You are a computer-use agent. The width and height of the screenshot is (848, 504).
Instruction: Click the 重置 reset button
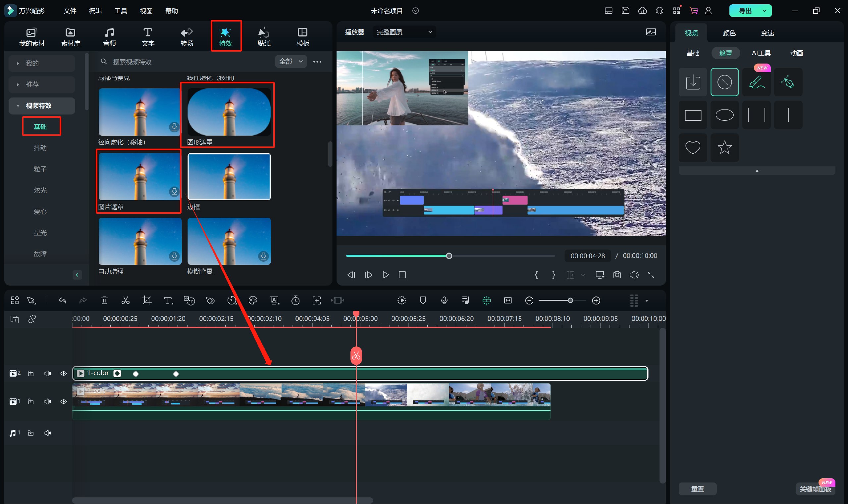pyautogui.click(x=697, y=489)
